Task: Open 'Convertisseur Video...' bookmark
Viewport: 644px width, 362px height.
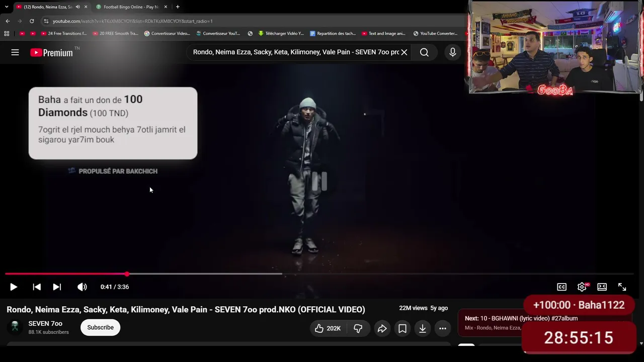Action: [167, 34]
